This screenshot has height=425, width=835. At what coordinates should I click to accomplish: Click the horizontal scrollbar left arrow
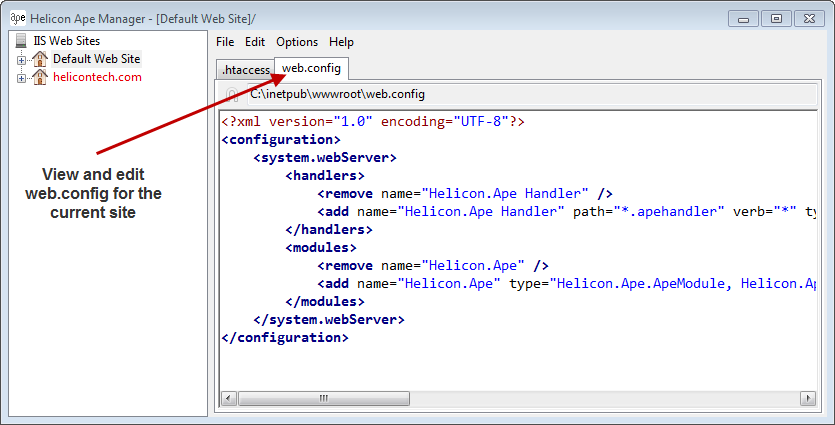point(229,398)
